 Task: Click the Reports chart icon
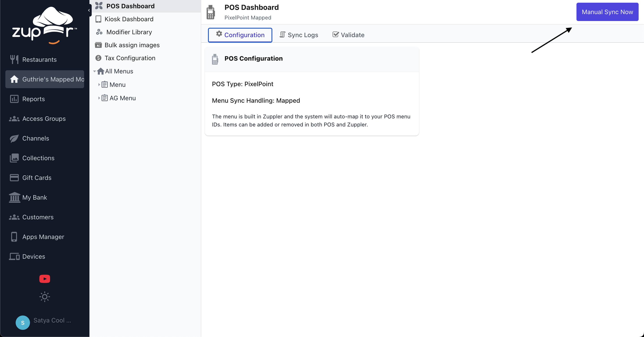pos(14,99)
